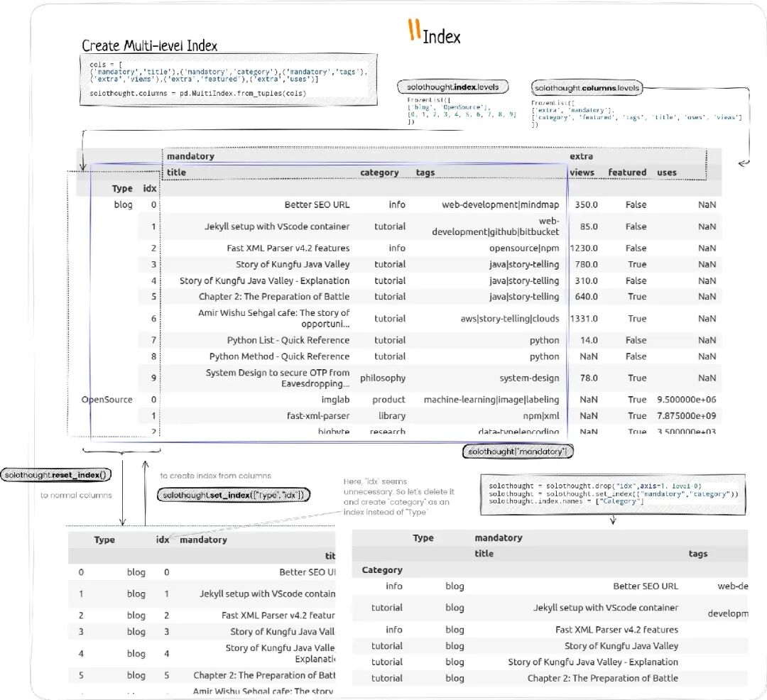Click 'Python List - Quick Reference' title
This screenshot has width=767, height=700.
coord(288,340)
